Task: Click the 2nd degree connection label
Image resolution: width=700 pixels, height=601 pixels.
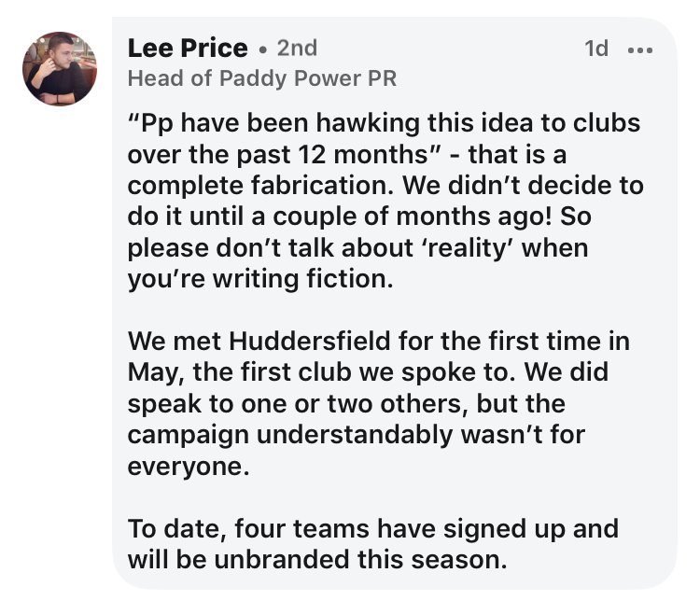Action: click(297, 49)
